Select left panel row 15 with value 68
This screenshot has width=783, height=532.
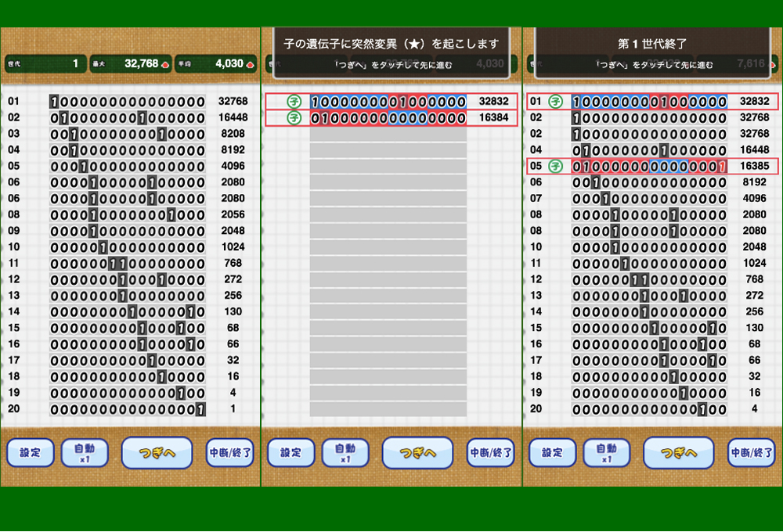(128, 328)
